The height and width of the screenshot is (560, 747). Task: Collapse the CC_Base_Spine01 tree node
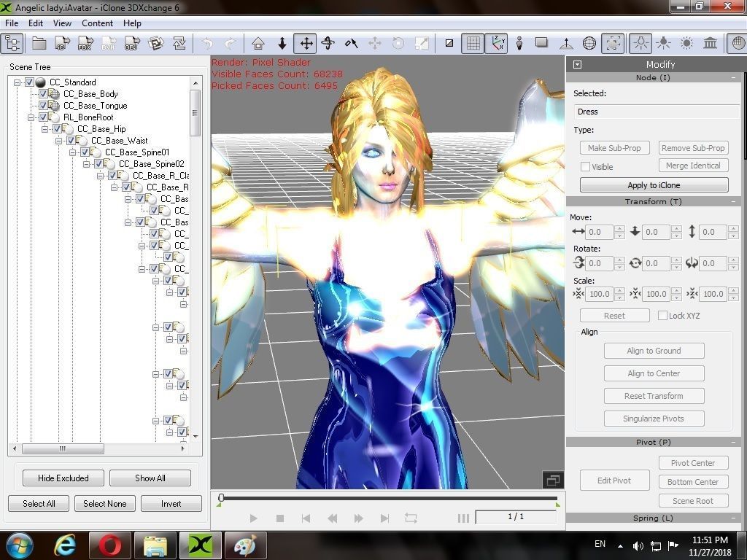[72, 152]
